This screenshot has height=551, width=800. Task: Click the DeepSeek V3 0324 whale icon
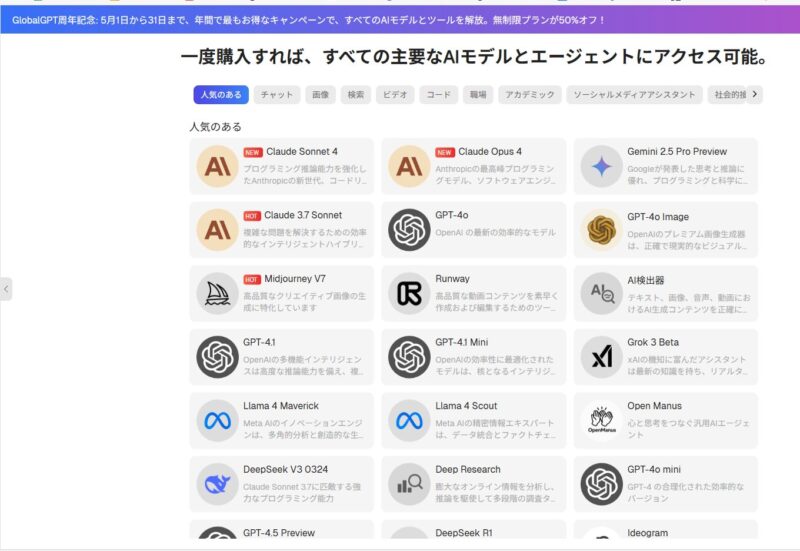click(217, 484)
